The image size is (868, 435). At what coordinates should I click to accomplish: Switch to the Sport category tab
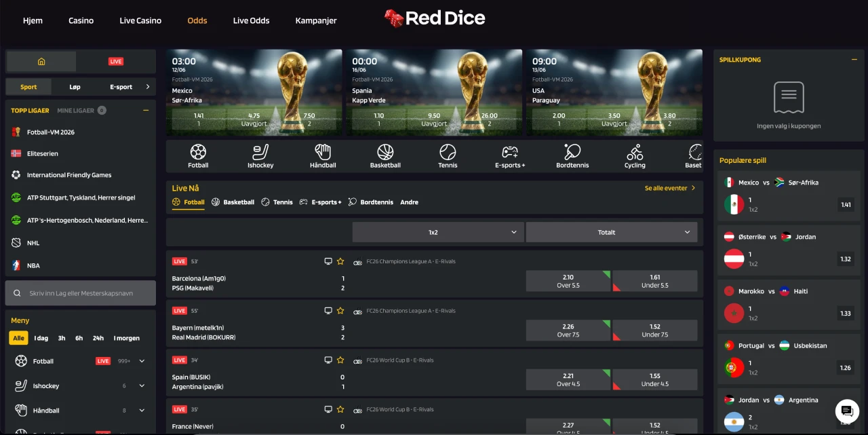(28, 87)
